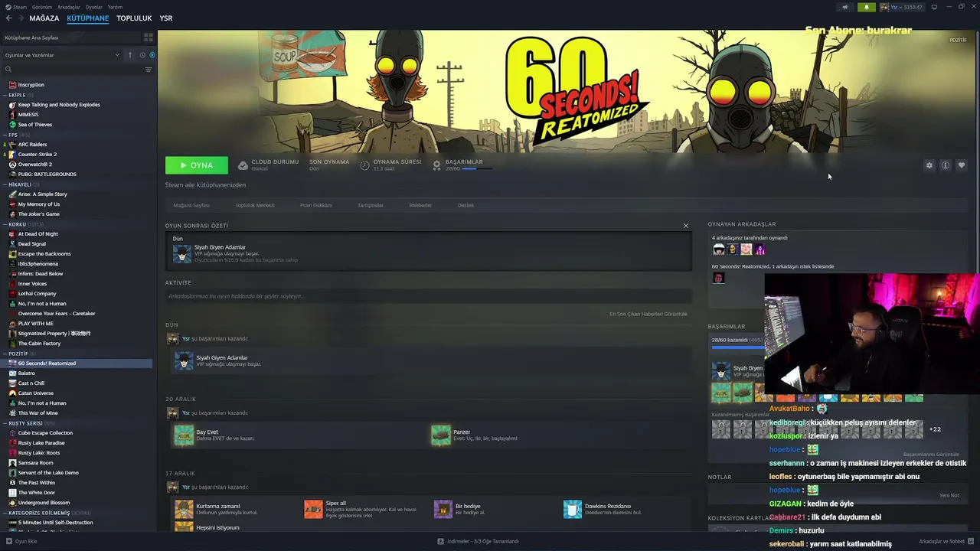Open the Oyunlar menu
This screenshot has width=980, height=551.
coord(93,7)
